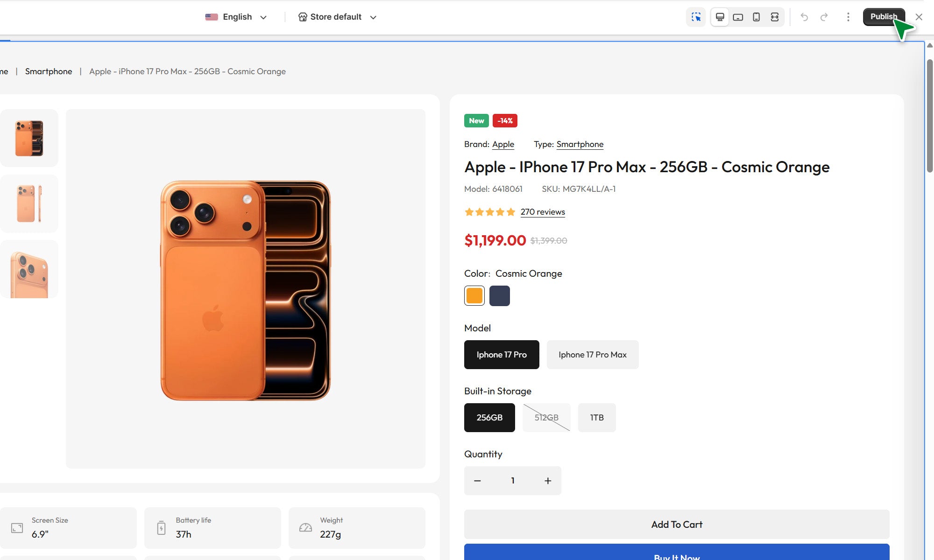The height and width of the screenshot is (560, 934).
Task: Switch to full-width preview mode
Action: [x=775, y=17]
